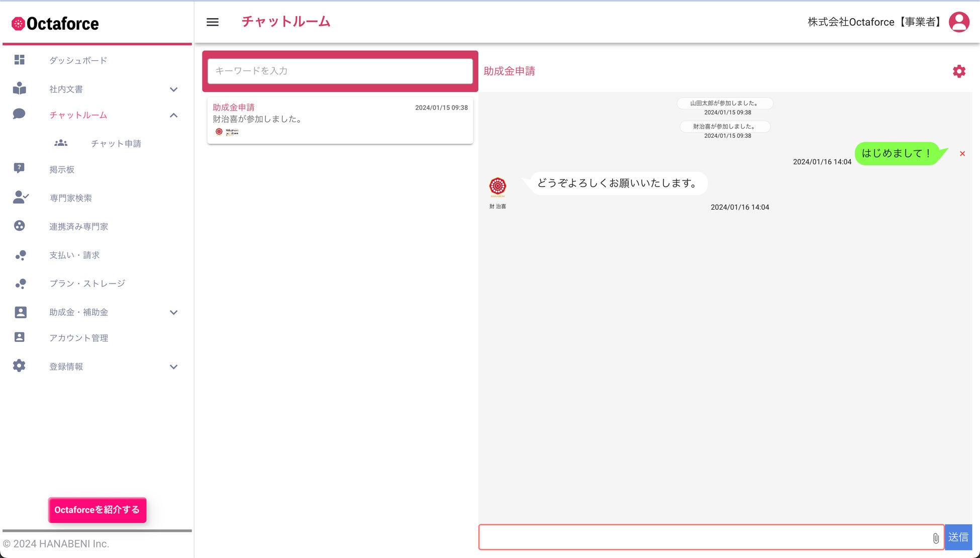
Task: Expand the 助成金・補助金 submenu chevron
Action: click(173, 312)
